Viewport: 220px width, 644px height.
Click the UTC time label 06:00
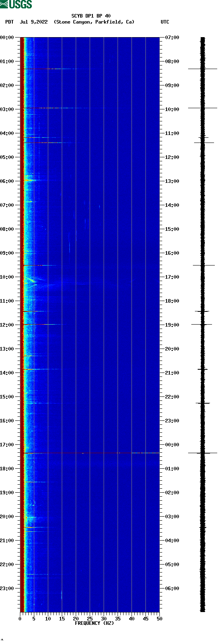click(x=172, y=589)
